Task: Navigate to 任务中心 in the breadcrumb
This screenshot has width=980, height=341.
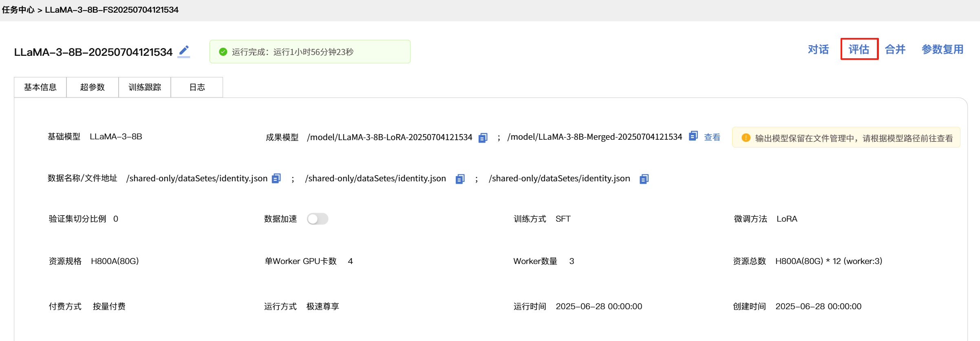Action: [x=18, y=10]
